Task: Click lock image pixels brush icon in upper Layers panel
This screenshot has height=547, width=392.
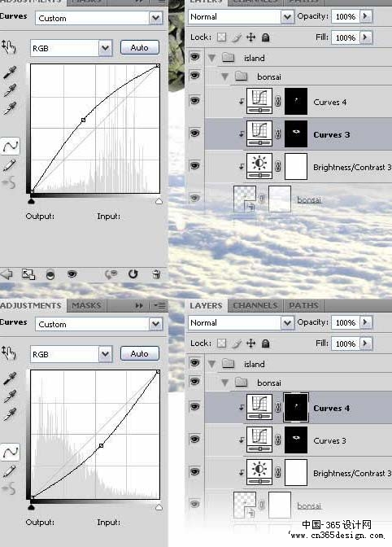Action: 237,37
